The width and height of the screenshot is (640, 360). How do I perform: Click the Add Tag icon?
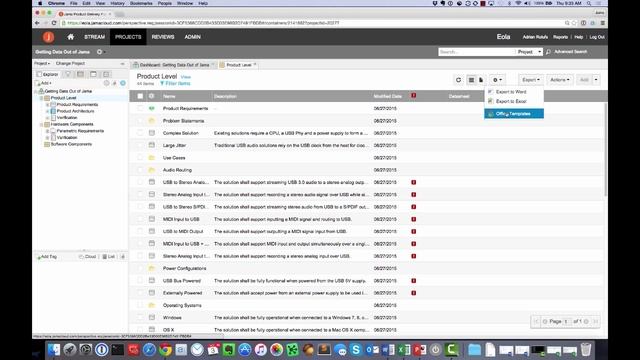(39, 257)
